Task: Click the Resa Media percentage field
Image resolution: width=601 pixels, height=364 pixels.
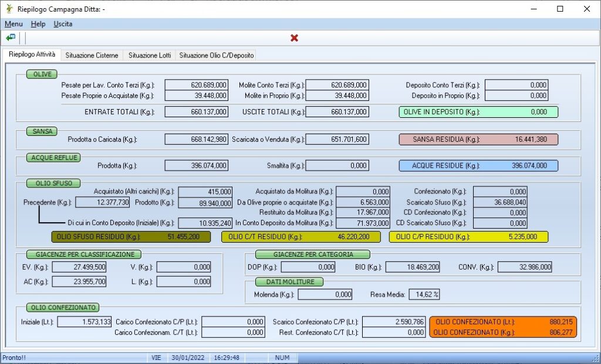Action: [424, 294]
